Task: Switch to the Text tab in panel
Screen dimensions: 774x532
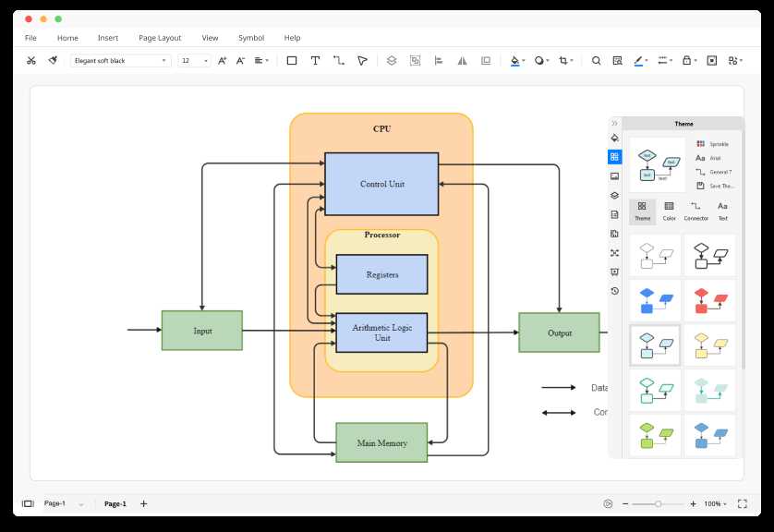Action: click(722, 212)
